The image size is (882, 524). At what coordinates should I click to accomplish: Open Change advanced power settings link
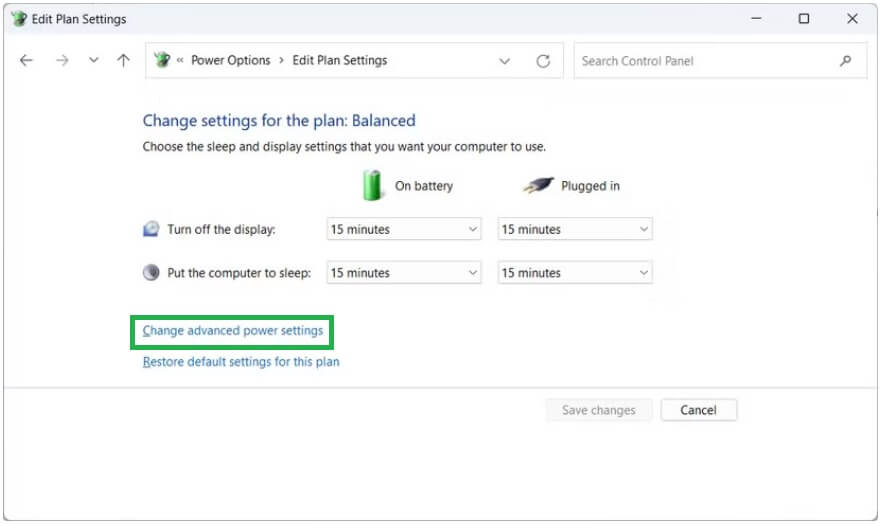(233, 331)
